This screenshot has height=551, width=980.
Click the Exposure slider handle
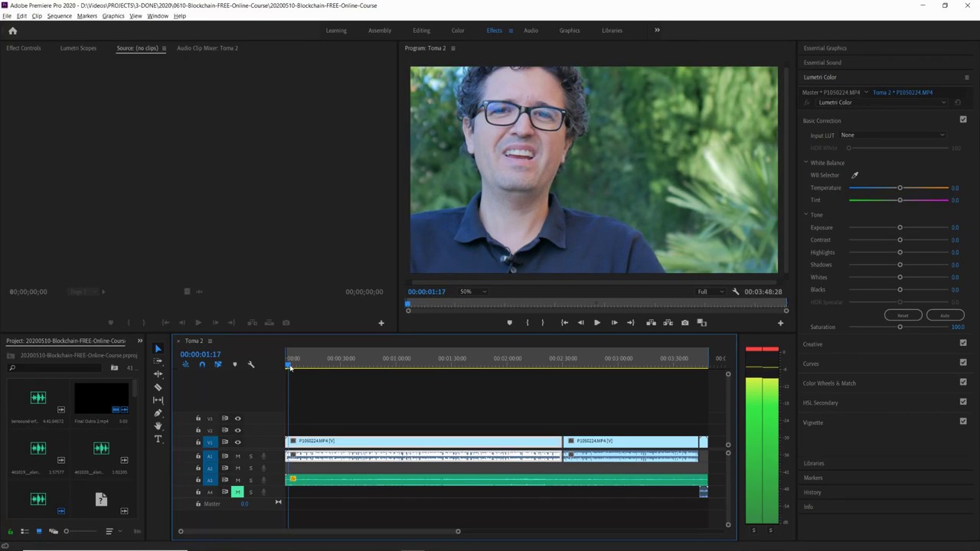tap(900, 227)
